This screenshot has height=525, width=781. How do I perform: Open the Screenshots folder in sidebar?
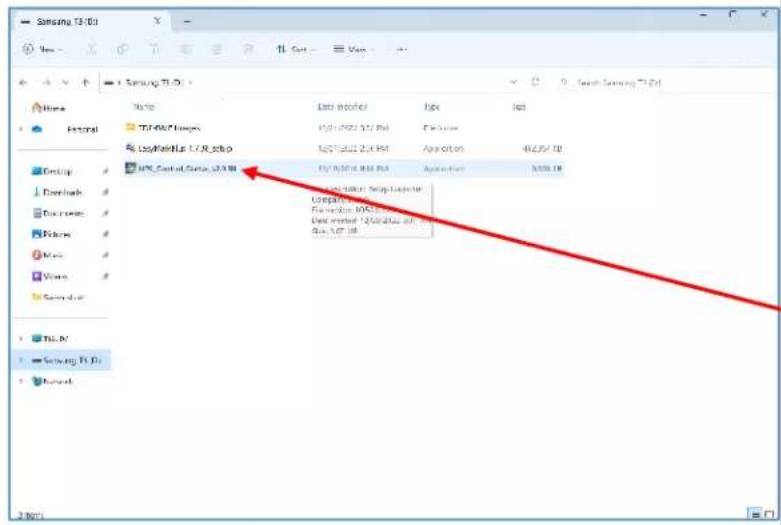tap(58, 297)
